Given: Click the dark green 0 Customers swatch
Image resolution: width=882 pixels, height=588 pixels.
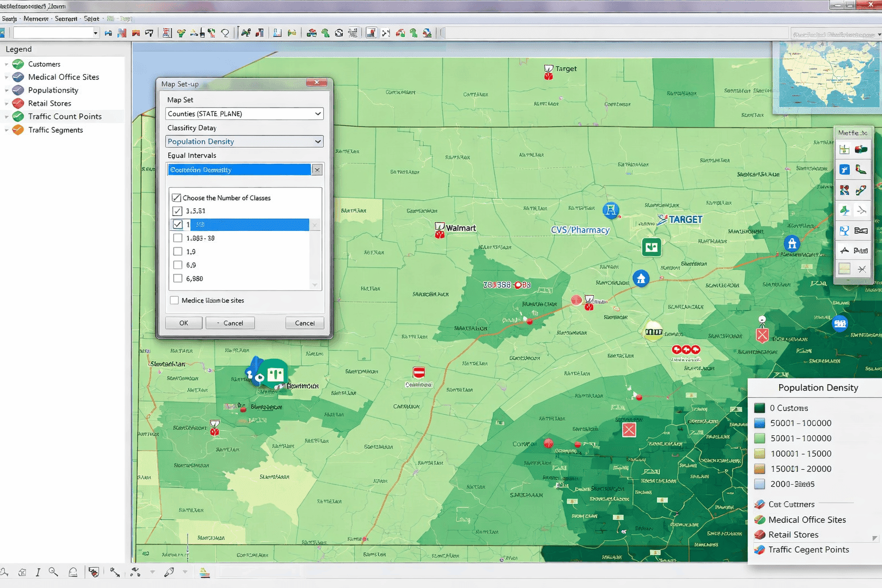Looking at the screenshot, I should (x=760, y=408).
